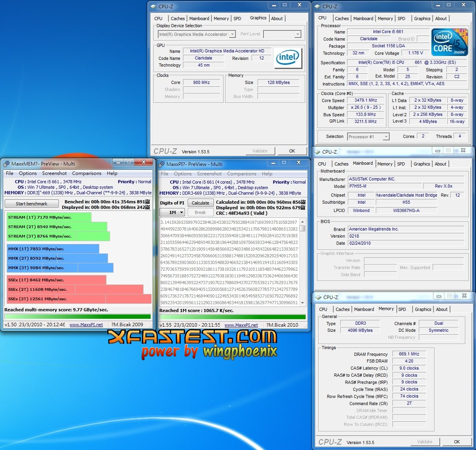Image resolution: width=476 pixels, height=450 pixels.
Task: Click Validate in the Memory CPU-Z window
Action: pyautogui.click(x=425, y=442)
